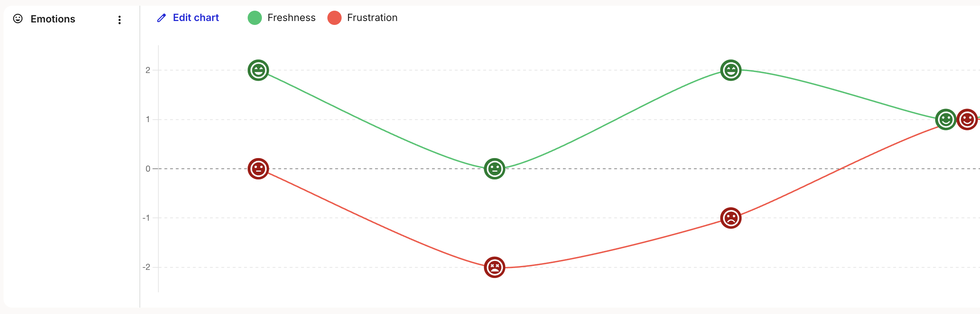Click the Emotions smiley face icon
Viewport: 980px width, 314px height.
(x=18, y=19)
